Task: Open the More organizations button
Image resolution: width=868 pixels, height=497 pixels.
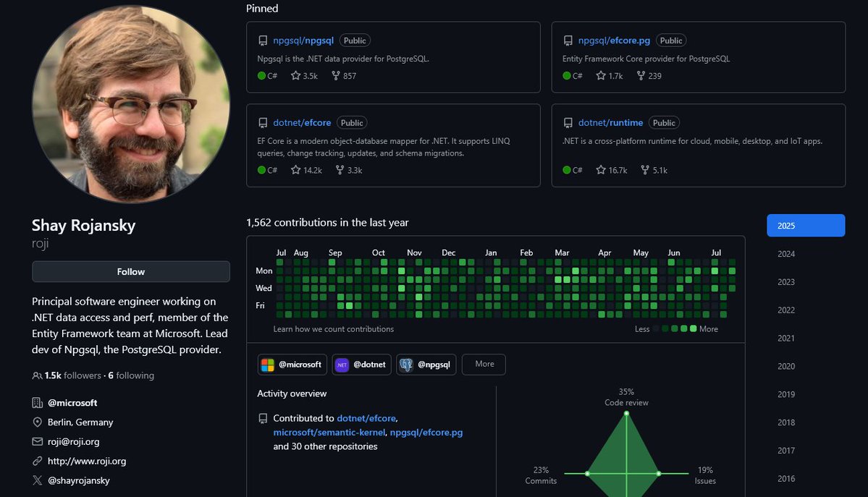Action: (484, 364)
